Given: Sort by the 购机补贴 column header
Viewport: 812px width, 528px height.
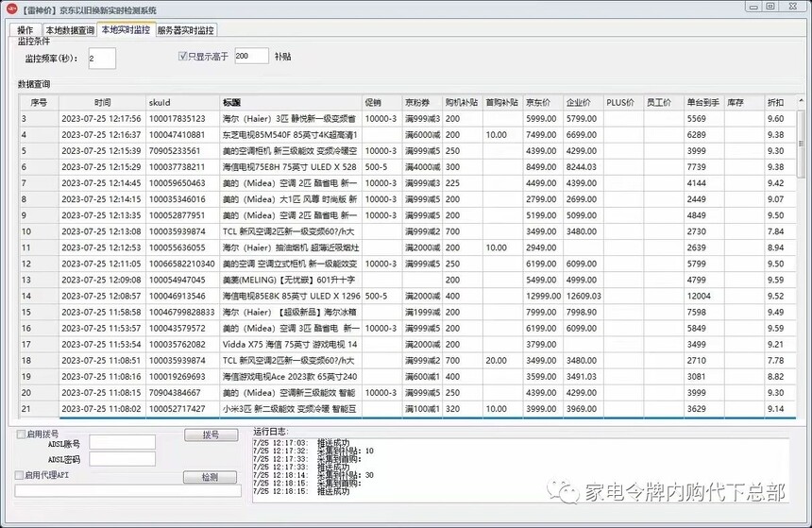Looking at the screenshot, I should (x=463, y=103).
